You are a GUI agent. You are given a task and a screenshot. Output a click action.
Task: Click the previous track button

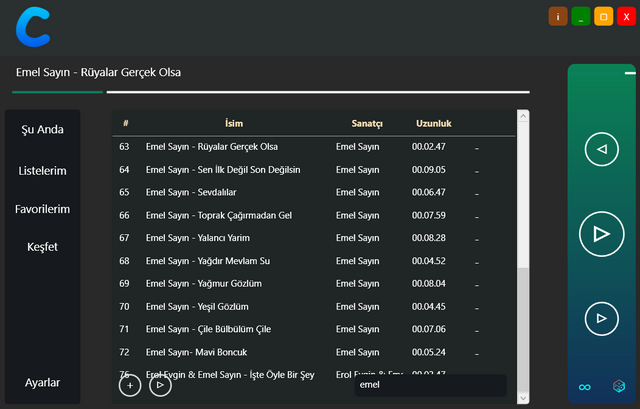[x=601, y=149]
